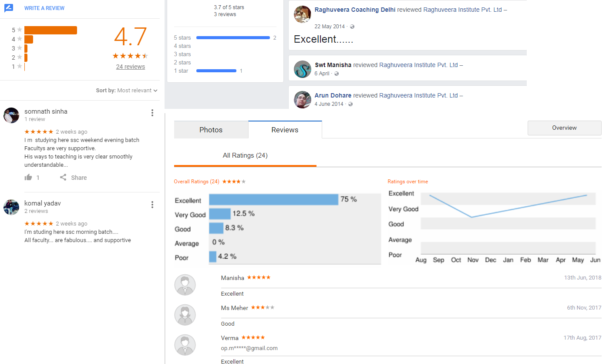Click the globe privacy icon beside 4 June 2014

(x=350, y=104)
